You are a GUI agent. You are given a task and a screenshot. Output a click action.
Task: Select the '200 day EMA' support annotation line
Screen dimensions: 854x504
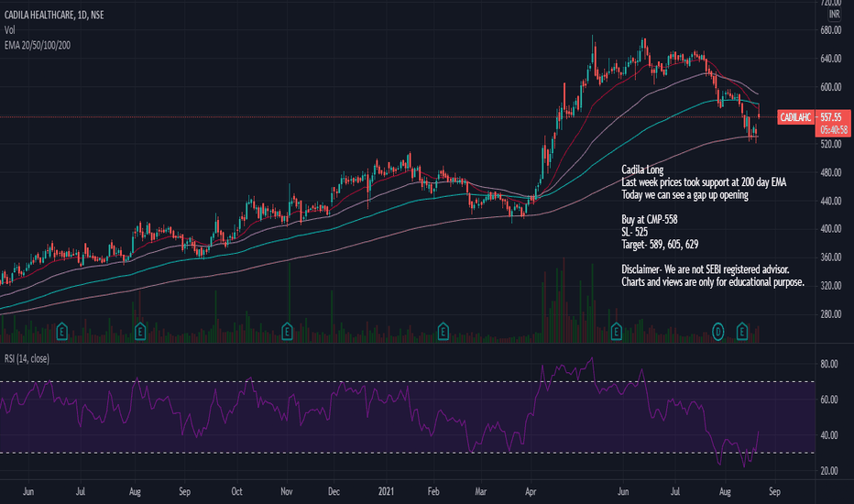click(x=704, y=182)
